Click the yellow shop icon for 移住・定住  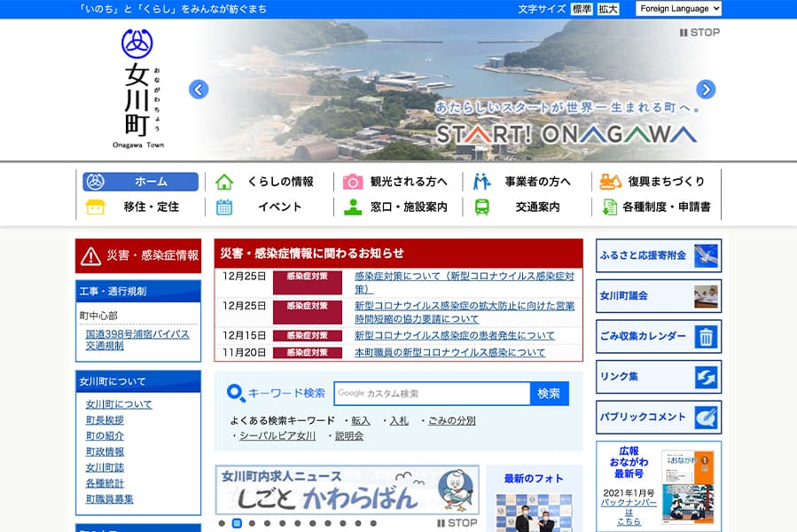tap(96, 207)
